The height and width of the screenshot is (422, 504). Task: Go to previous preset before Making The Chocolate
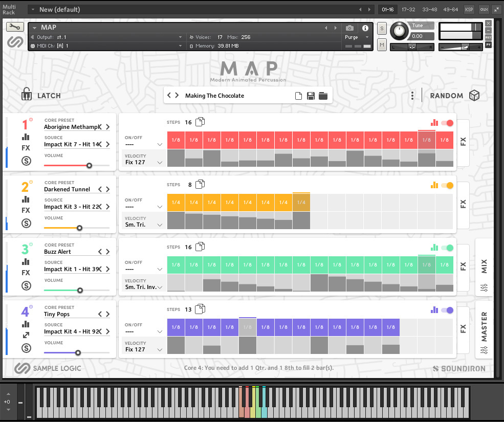(169, 95)
